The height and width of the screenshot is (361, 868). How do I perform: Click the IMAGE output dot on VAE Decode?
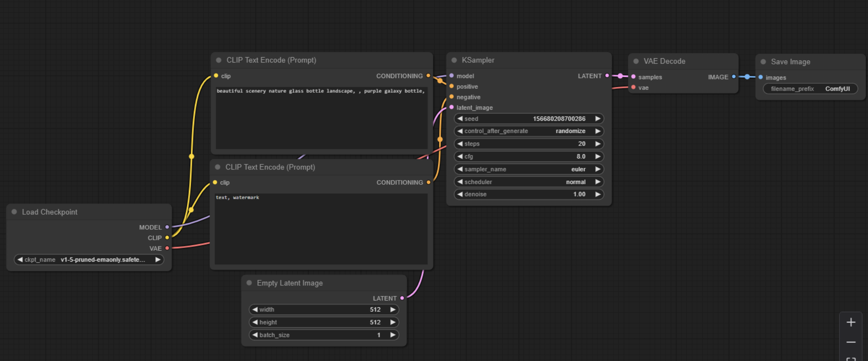pyautogui.click(x=734, y=77)
